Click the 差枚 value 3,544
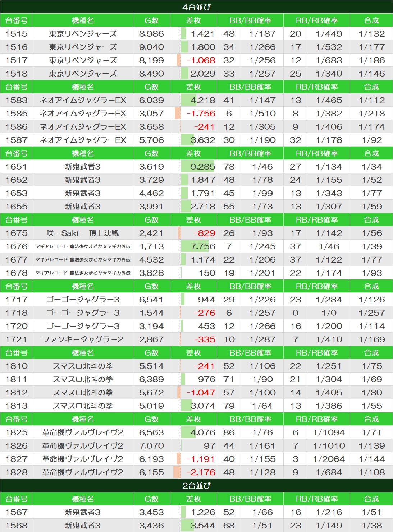 pyautogui.click(x=203, y=526)
